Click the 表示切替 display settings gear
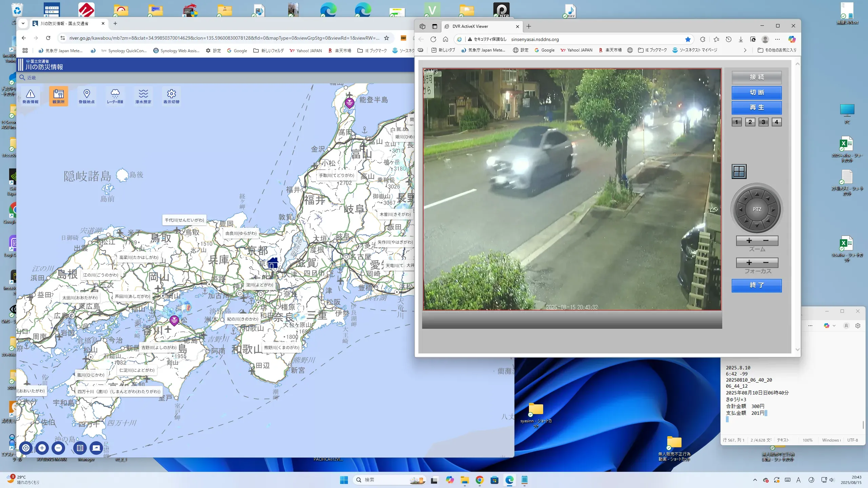Screen dimensions: 868x488 pyautogui.click(x=171, y=96)
